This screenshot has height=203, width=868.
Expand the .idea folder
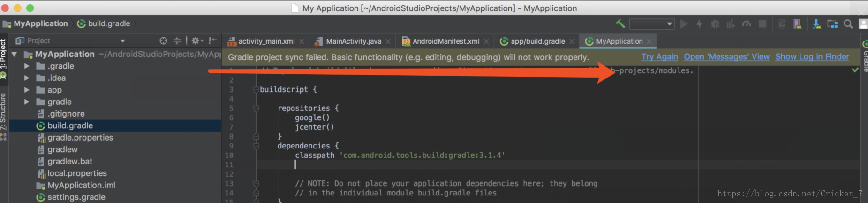pos(27,78)
